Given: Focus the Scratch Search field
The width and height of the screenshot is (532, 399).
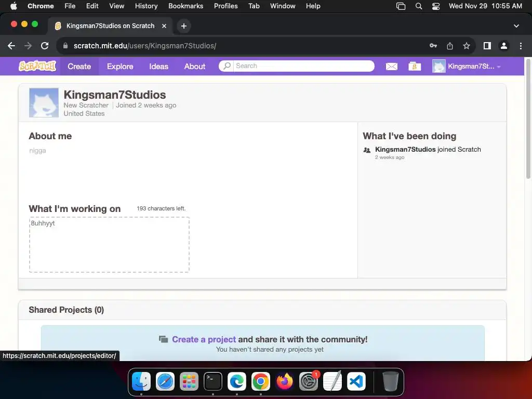Looking at the screenshot, I should [x=303, y=66].
